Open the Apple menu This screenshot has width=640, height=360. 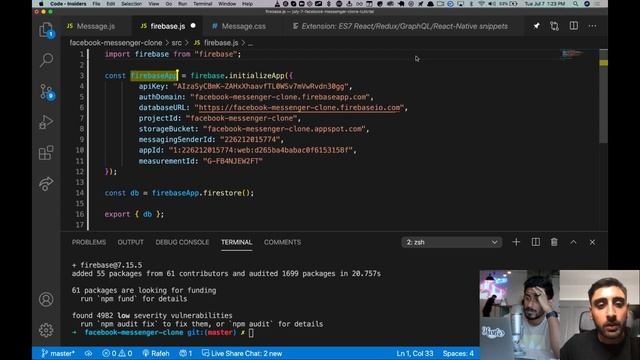[x=41, y=4]
